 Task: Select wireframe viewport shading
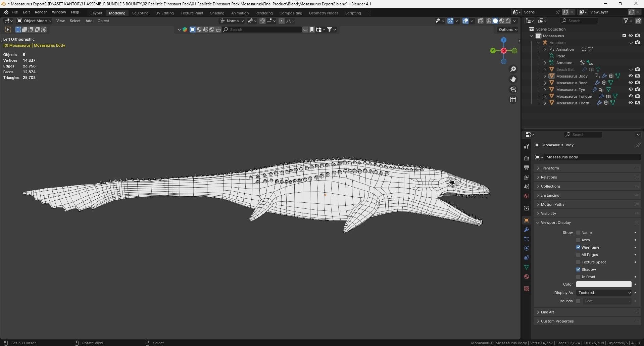coord(489,21)
